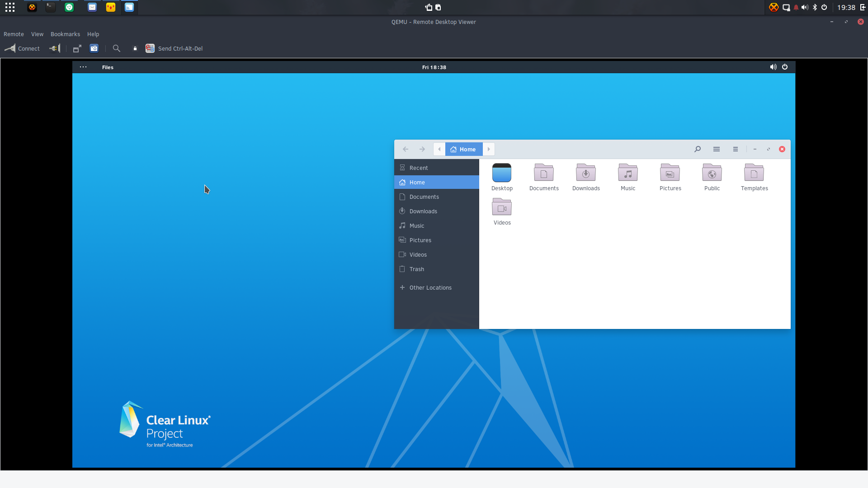Select Documents in the Files sidebar

tap(437, 197)
